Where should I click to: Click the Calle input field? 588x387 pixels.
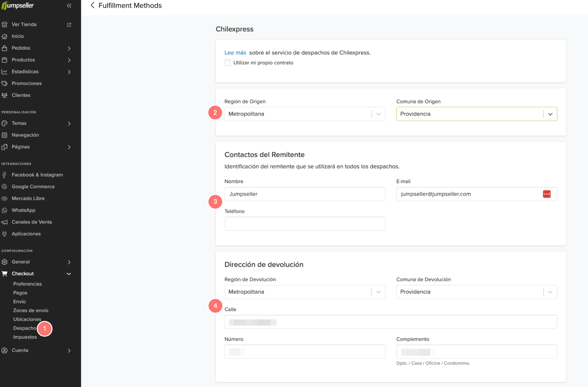tap(391, 322)
